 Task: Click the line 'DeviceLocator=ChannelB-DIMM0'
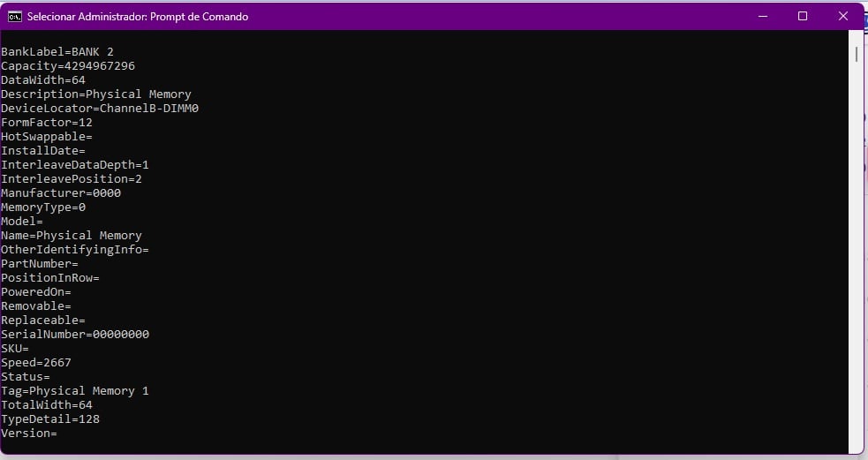point(100,109)
